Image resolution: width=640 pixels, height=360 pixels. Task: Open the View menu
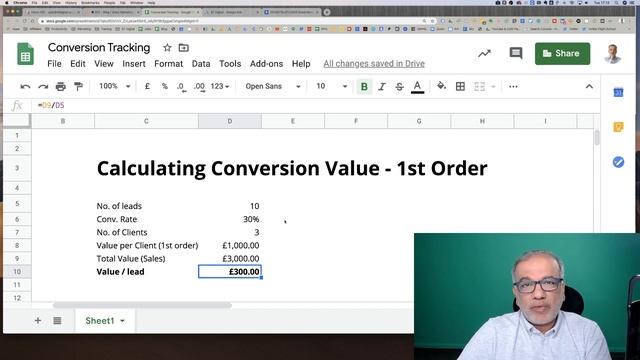pyautogui.click(x=104, y=64)
